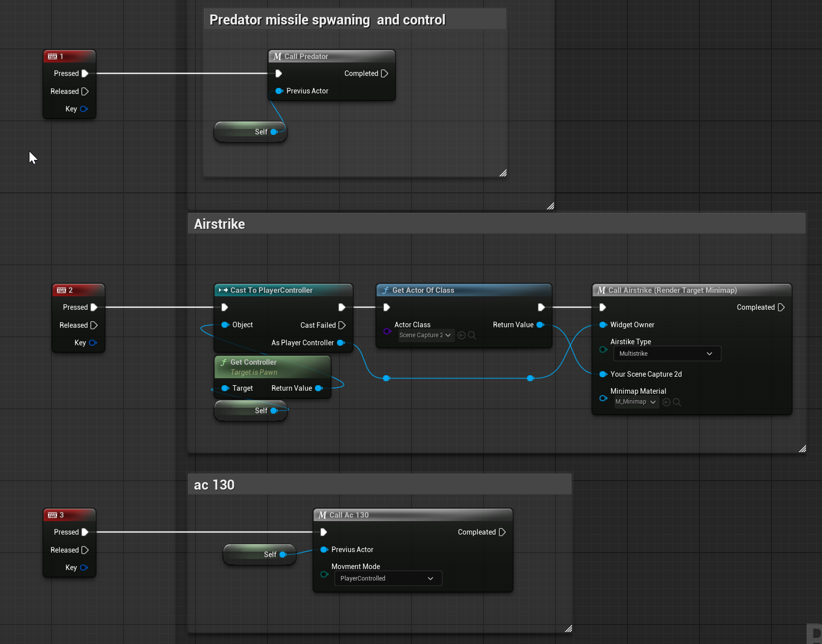
Task: Open the Airstike Type Multistrike dropdown
Action: pos(667,354)
